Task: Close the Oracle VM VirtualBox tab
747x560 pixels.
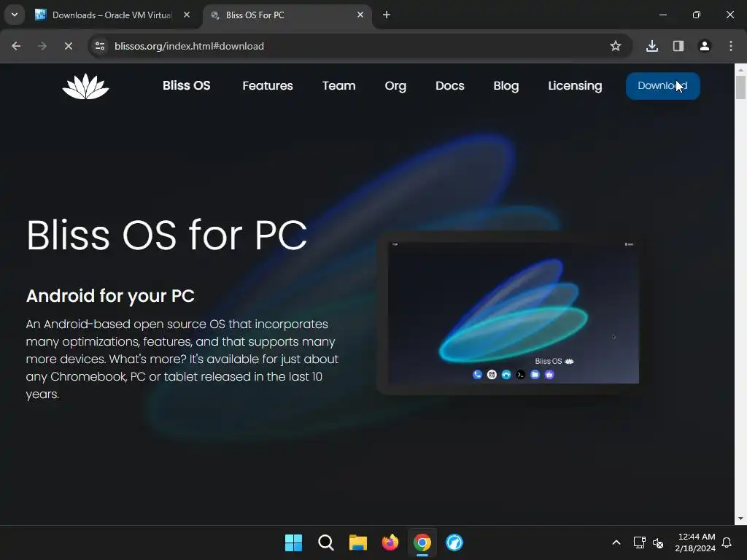Action: [x=187, y=15]
